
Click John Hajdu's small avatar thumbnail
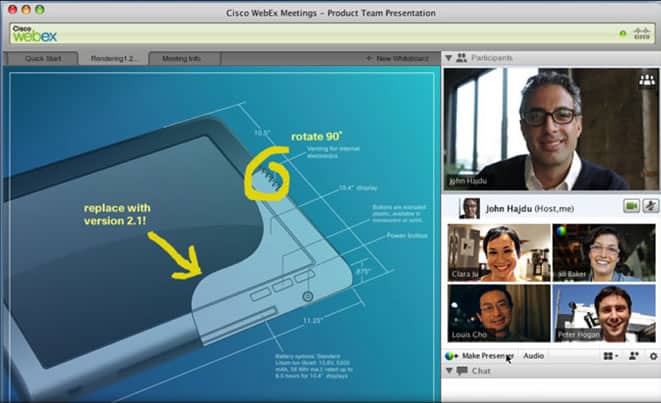(469, 208)
